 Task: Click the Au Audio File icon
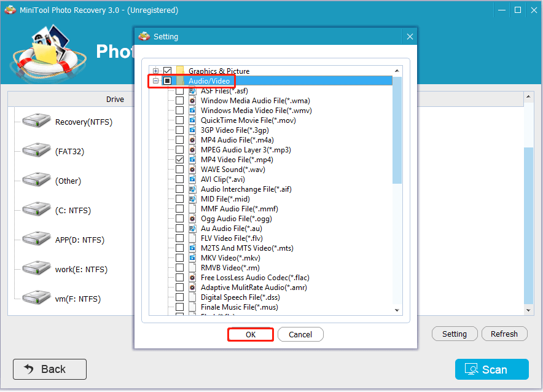point(192,228)
